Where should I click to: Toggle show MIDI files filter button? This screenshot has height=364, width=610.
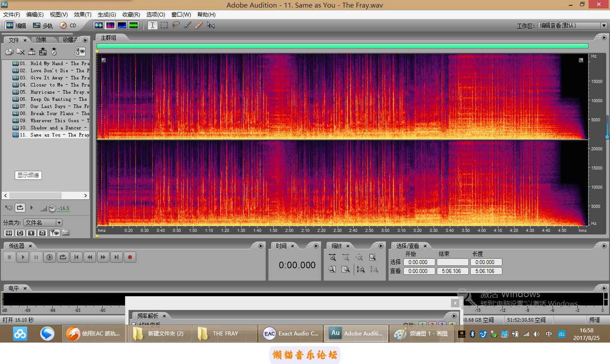42,233
